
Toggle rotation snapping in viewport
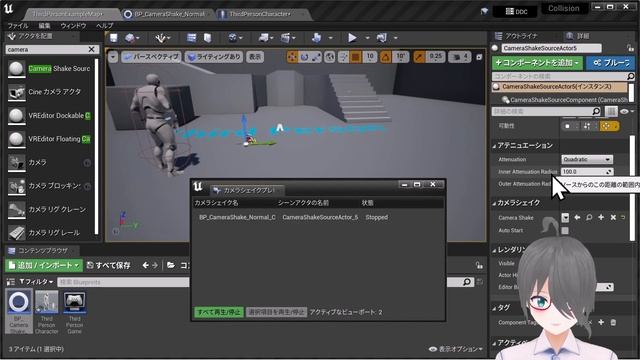coord(386,57)
